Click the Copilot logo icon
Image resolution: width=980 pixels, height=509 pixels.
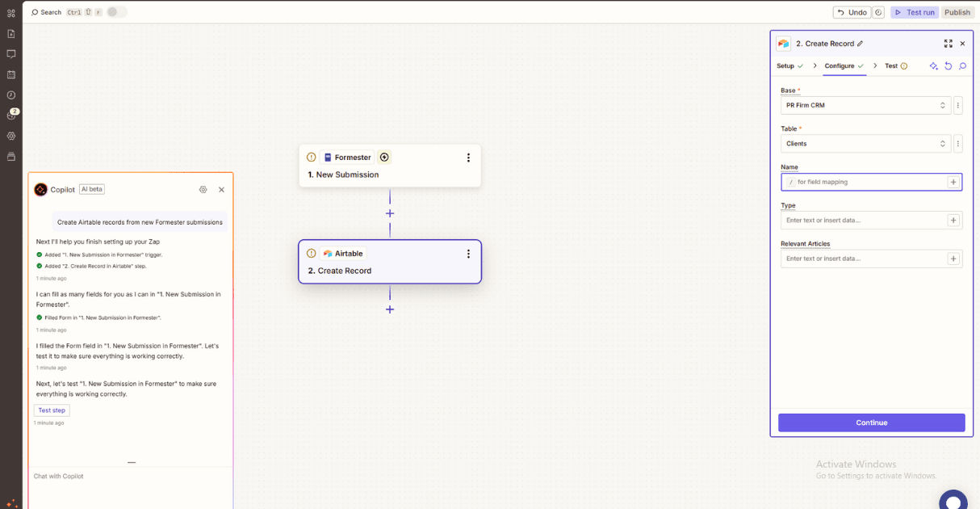(x=40, y=190)
